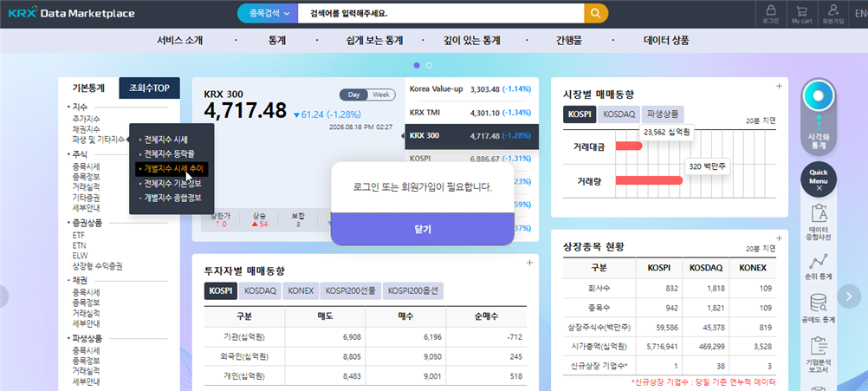Open 순위 통계 quick menu icon
This screenshot has height=391, width=868.
[819, 266]
